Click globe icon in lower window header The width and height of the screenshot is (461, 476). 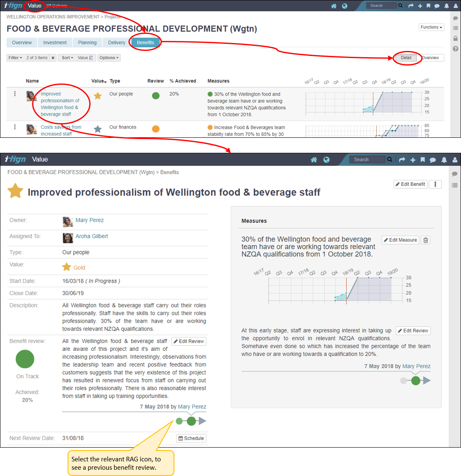coord(326,160)
